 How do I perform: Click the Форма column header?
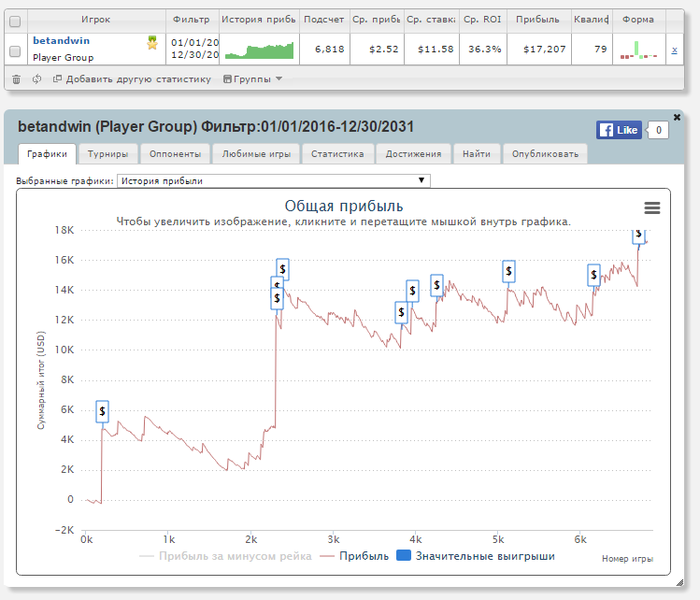(x=638, y=20)
